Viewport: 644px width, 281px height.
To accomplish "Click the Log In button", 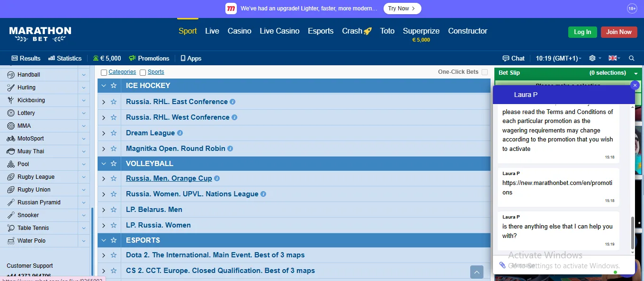I will (x=582, y=32).
